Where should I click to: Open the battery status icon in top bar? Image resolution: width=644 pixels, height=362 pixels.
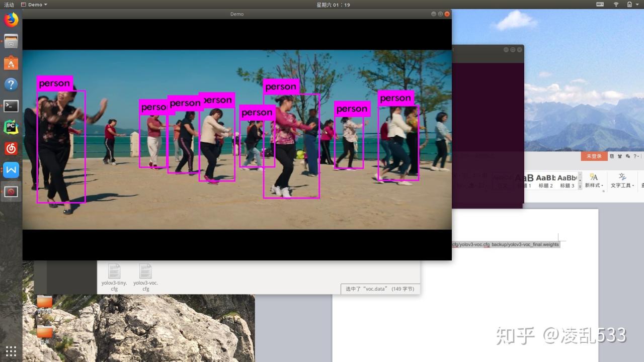629,5
